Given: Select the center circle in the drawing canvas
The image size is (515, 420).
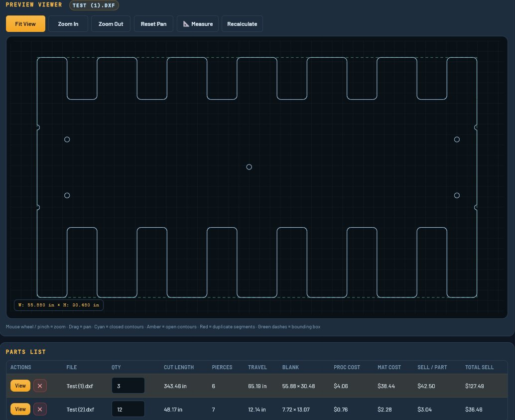Looking at the screenshot, I should [249, 167].
